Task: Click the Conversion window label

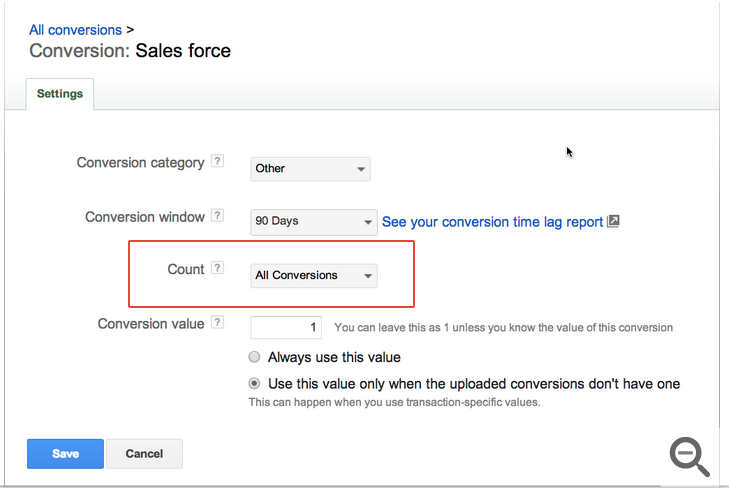Action: click(145, 217)
